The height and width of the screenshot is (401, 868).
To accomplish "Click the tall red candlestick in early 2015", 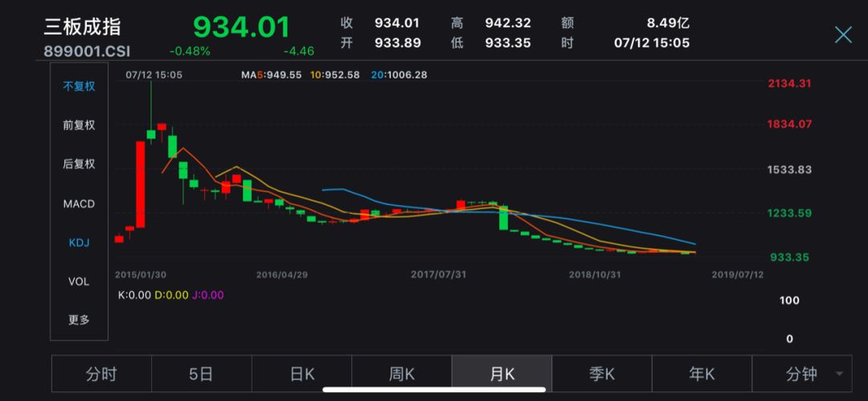I will (x=140, y=184).
